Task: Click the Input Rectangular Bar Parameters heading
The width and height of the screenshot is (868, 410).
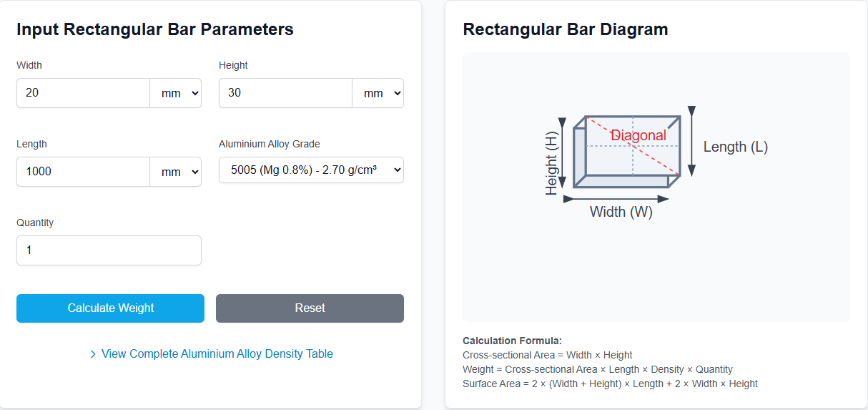Action: coord(155,29)
